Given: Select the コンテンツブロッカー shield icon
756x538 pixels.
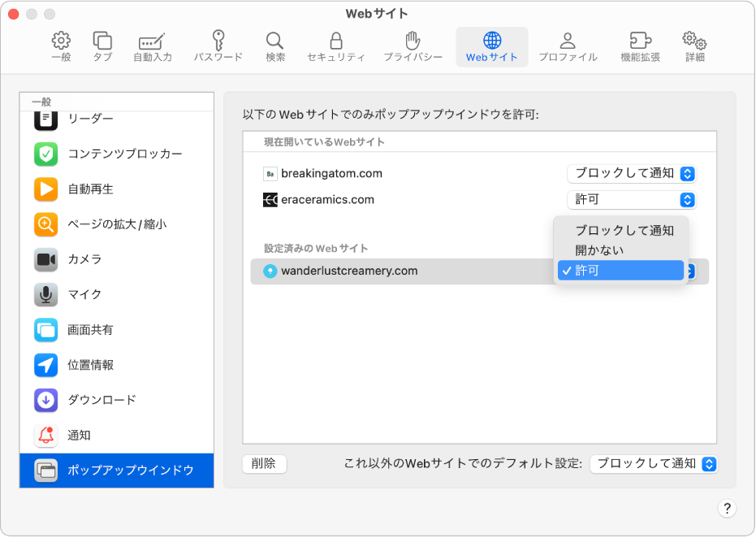Looking at the screenshot, I should [x=45, y=154].
